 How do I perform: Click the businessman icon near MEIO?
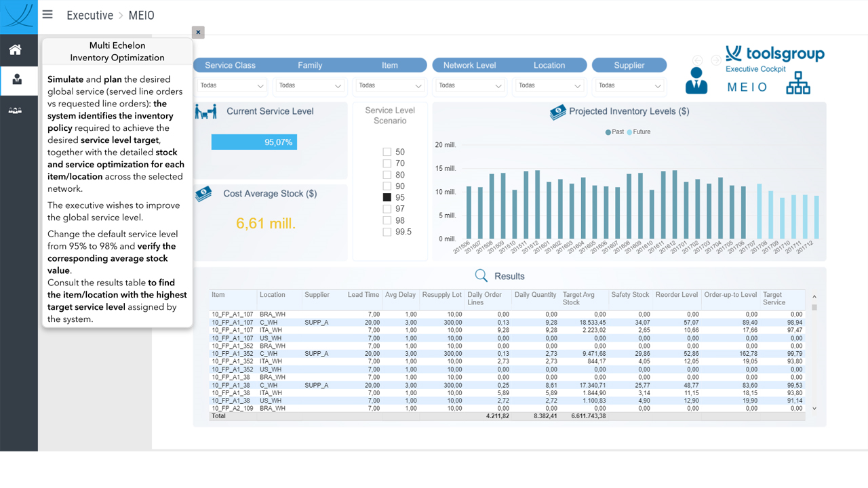[696, 81]
